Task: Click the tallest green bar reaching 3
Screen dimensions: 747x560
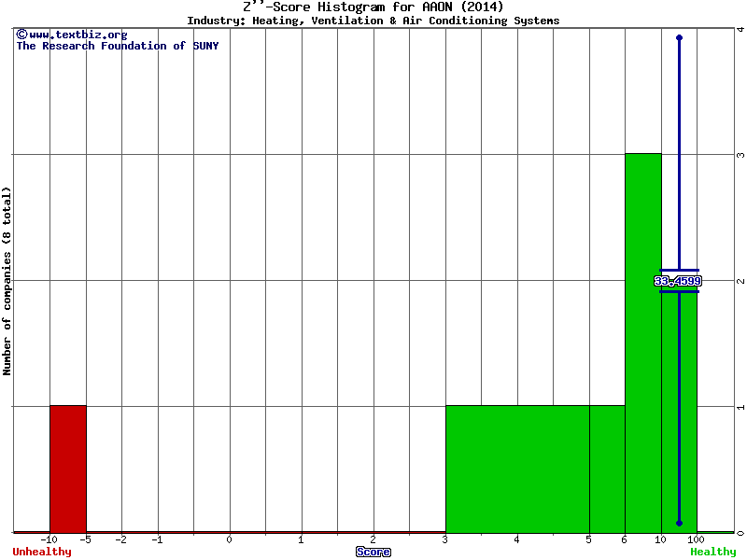Action: [x=642, y=343]
